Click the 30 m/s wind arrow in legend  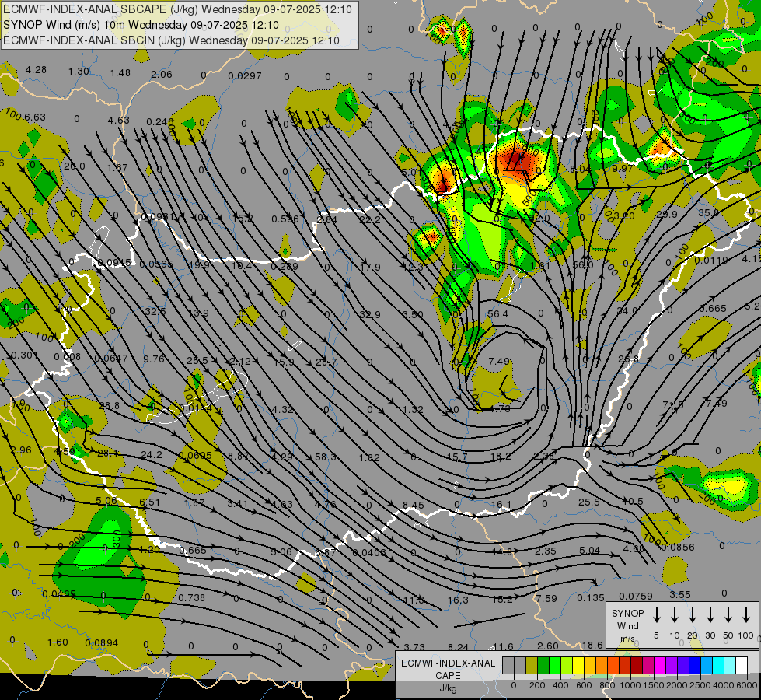click(710, 615)
